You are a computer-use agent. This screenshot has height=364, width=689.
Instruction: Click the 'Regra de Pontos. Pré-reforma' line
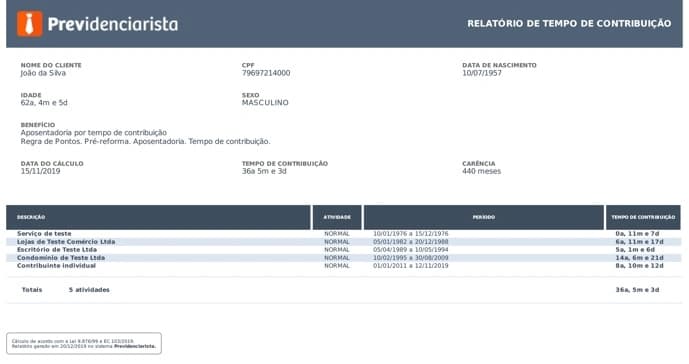145,142
